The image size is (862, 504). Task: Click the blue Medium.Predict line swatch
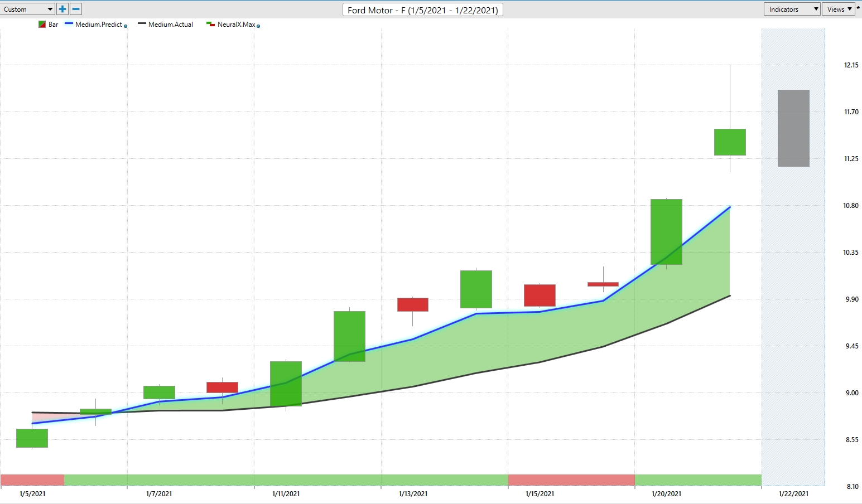[x=69, y=24]
